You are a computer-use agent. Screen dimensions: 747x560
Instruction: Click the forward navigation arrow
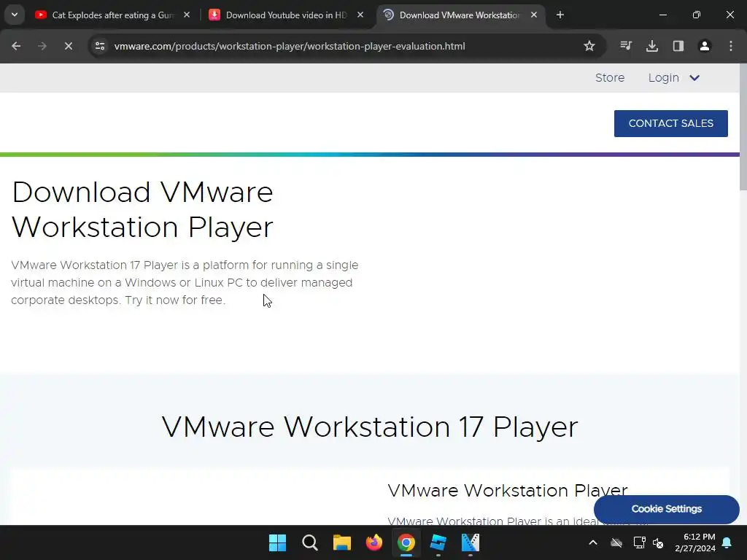[42, 46]
